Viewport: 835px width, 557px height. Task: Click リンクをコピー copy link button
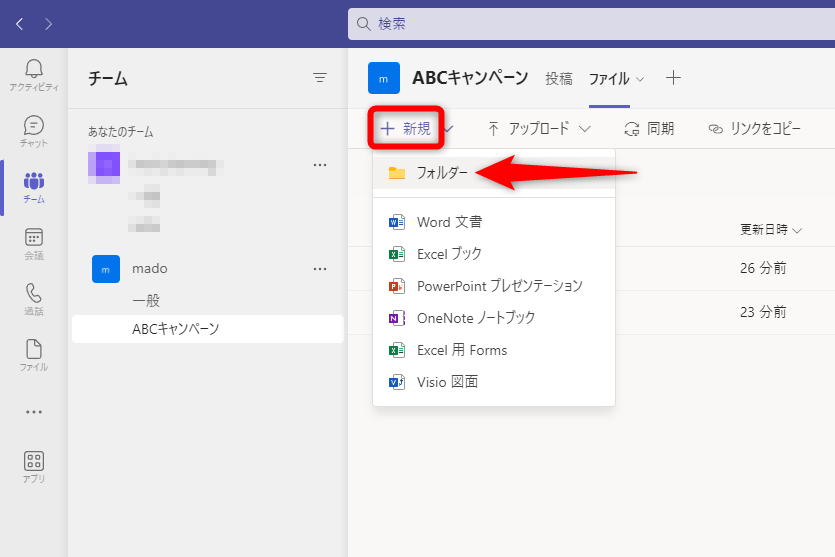coord(754,128)
